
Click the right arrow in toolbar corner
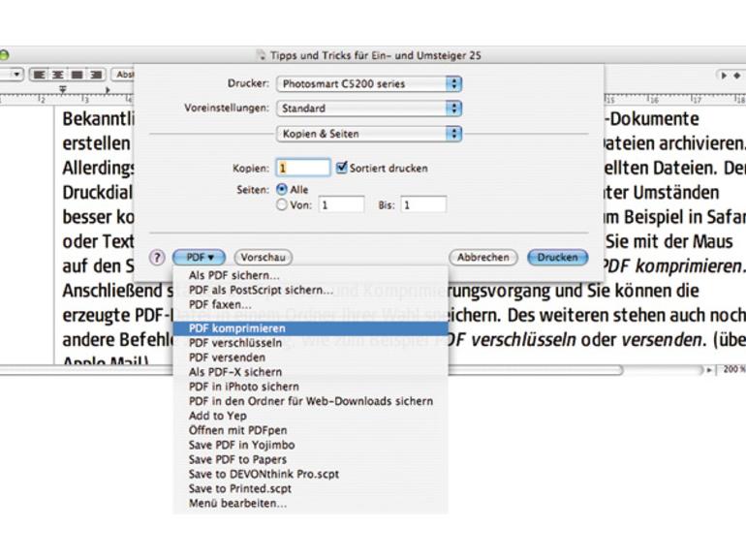point(724,76)
